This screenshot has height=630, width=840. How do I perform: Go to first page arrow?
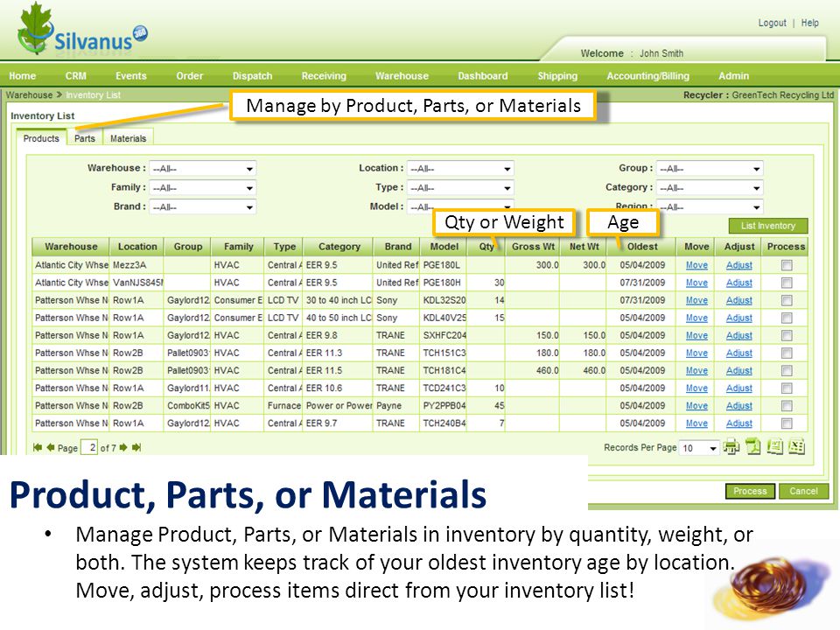(38, 447)
